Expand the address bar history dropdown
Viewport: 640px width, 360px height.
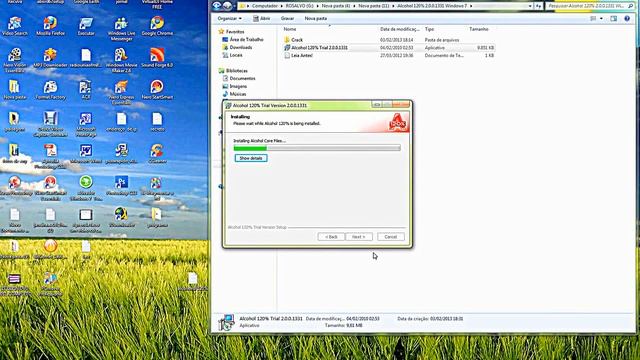coord(530,6)
